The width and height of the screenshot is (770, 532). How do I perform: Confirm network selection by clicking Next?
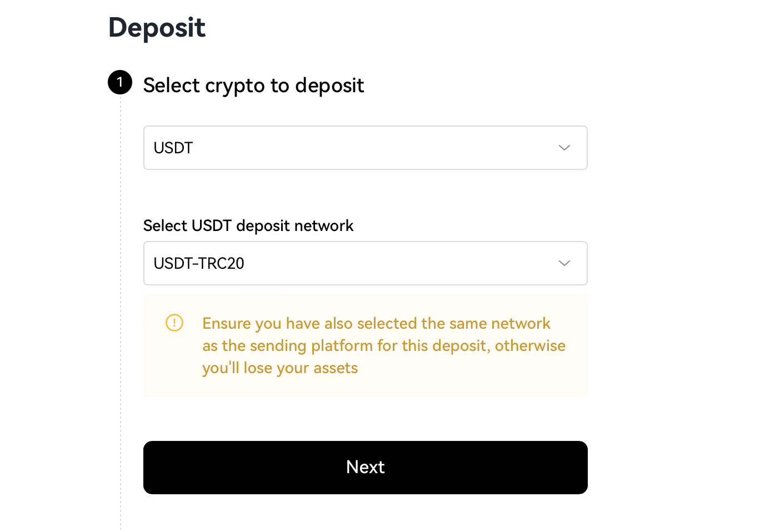[x=366, y=467]
